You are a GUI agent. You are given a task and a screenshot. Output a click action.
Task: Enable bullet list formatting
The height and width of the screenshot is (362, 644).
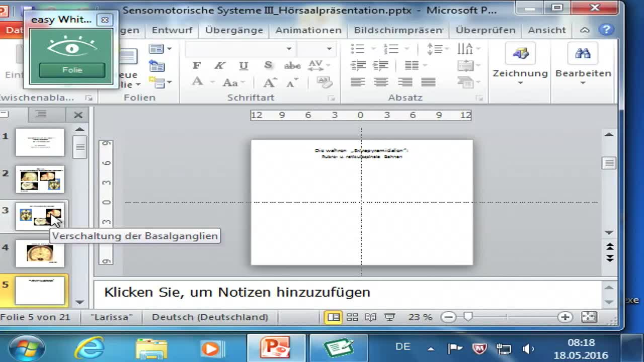pos(358,48)
